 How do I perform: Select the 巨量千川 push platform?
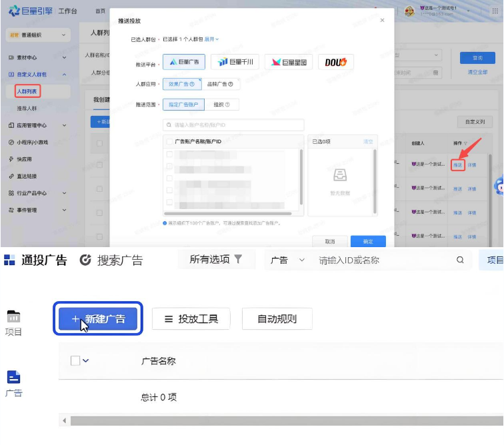coord(235,62)
